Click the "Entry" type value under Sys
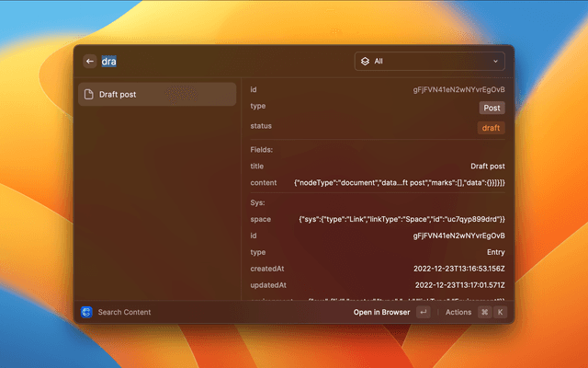The height and width of the screenshot is (368, 588). [493, 252]
